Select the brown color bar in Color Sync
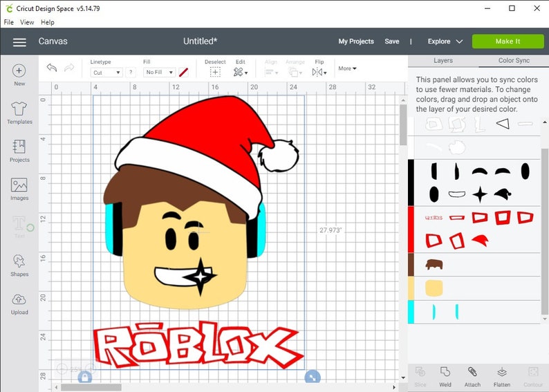549x392 pixels. point(411,265)
